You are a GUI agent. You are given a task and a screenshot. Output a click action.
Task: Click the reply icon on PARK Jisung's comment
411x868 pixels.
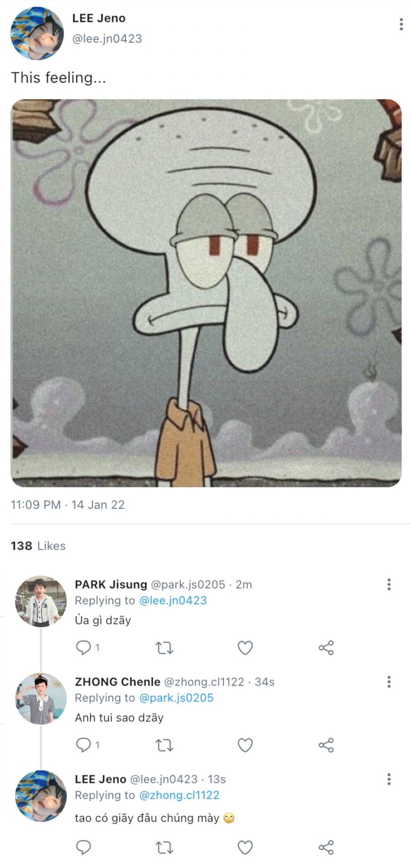click(84, 648)
